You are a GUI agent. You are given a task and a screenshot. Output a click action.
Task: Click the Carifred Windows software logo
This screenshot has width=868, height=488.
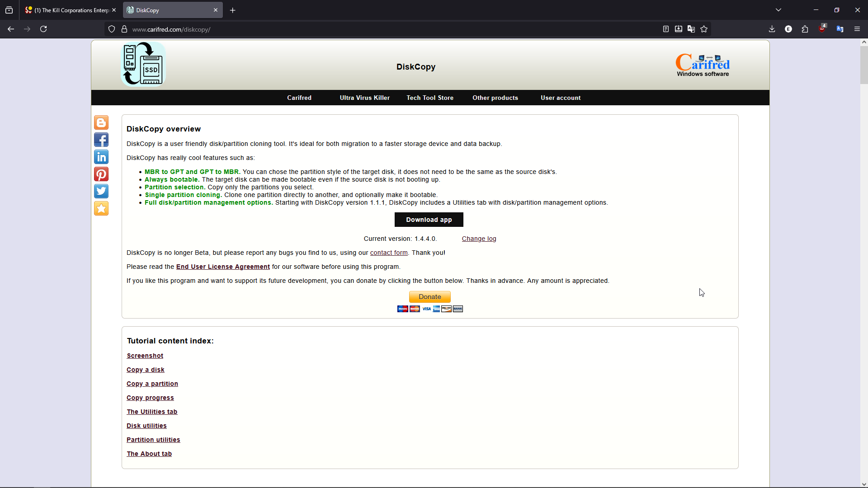click(703, 66)
